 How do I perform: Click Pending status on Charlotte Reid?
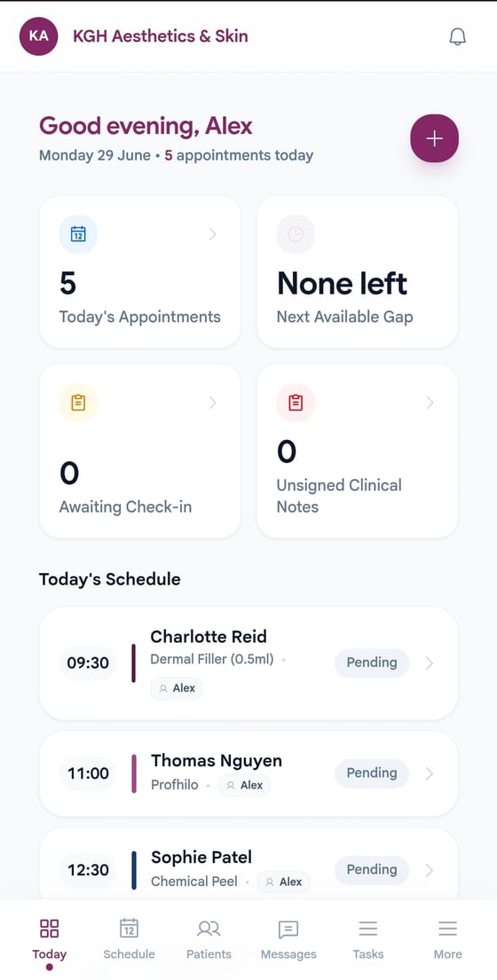(x=372, y=662)
